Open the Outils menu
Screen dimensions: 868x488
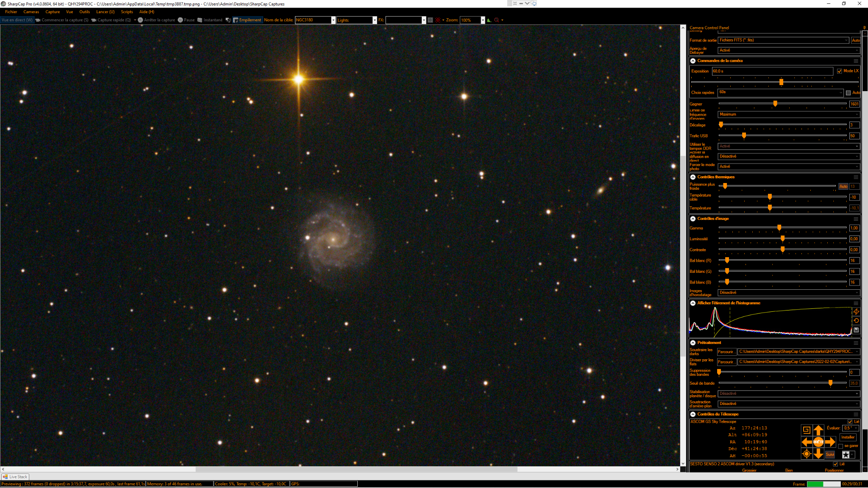tap(84, 12)
